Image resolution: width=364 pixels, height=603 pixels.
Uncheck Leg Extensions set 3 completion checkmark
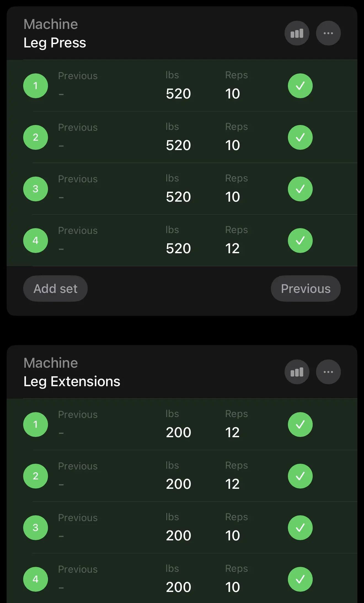pyautogui.click(x=300, y=528)
